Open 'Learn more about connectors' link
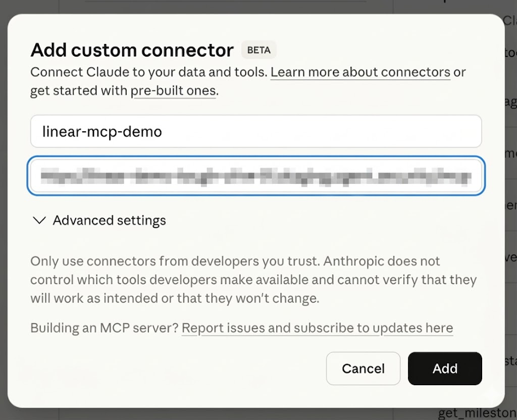Image resolution: width=517 pixels, height=420 pixels. (360, 72)
